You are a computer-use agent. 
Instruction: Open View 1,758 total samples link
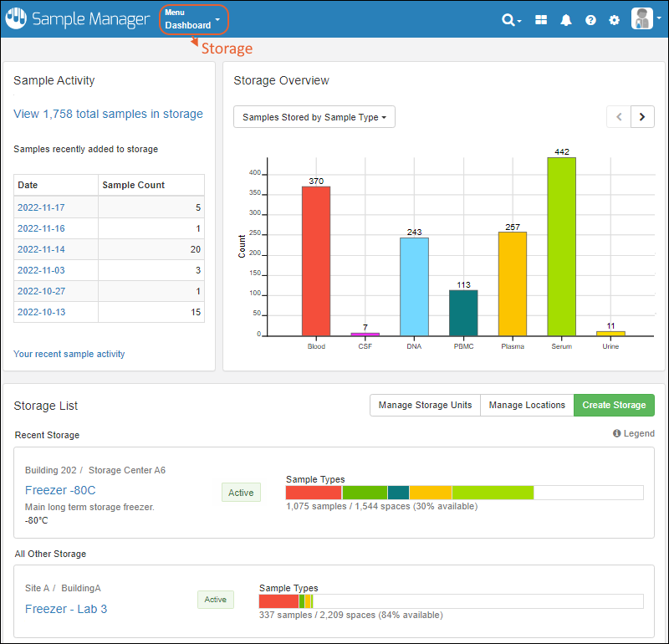coord(108,114)
